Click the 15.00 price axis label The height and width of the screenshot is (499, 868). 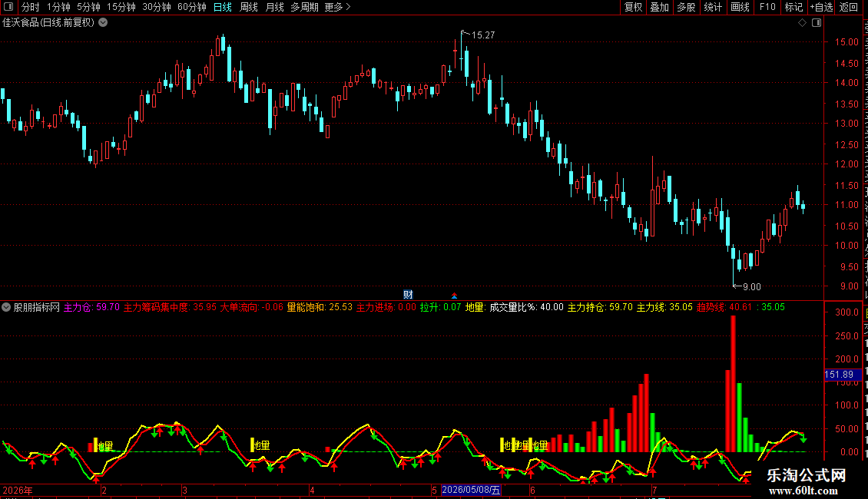click(846, 42)
